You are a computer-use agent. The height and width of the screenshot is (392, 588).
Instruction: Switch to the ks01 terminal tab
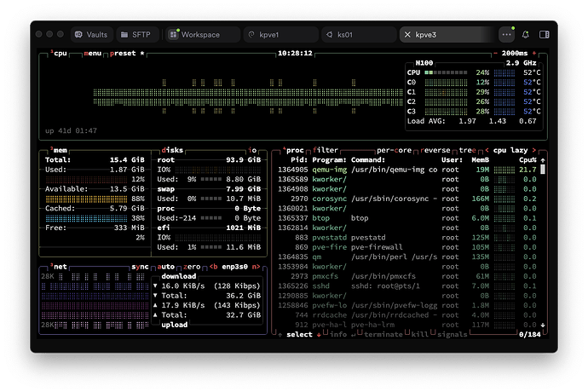pos(359,34)
